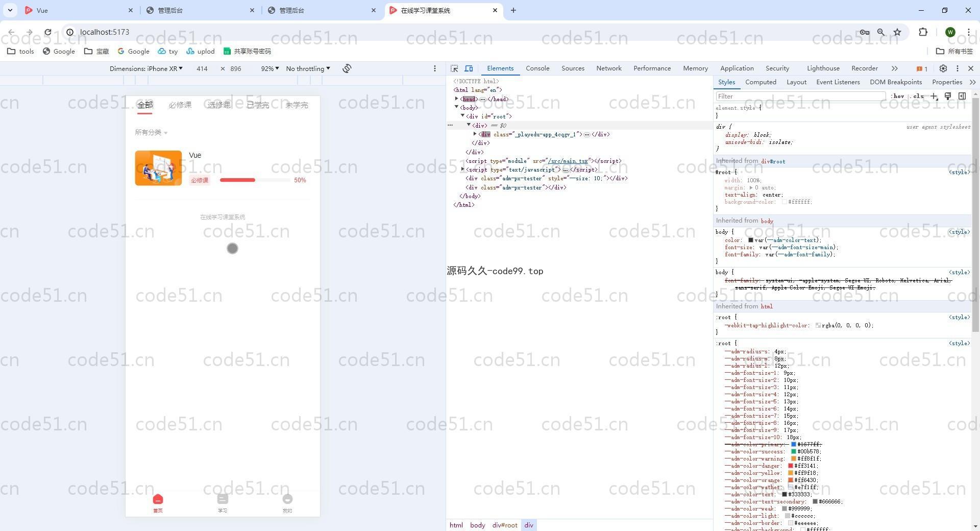This screenshot has height=531, width=980.
Task: Open the Application panel
Action: click(x=737, y=68)
